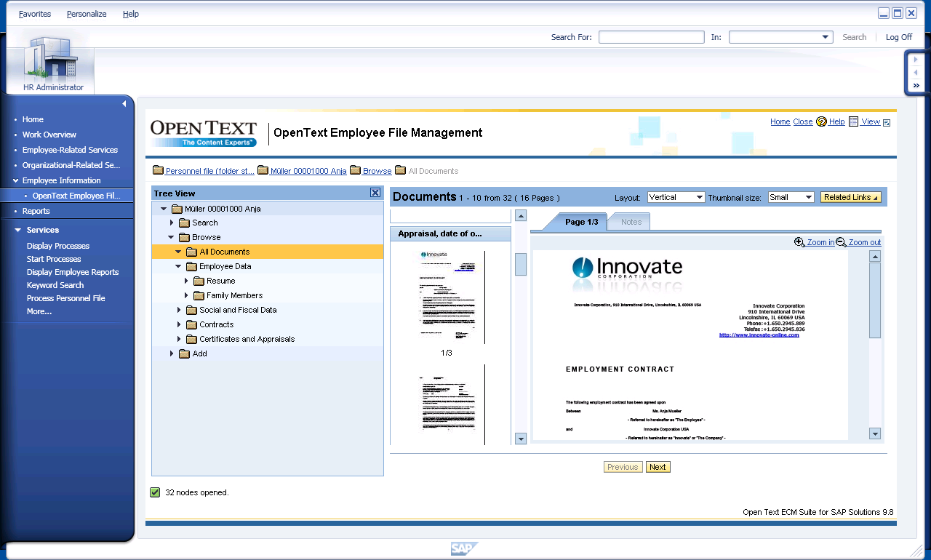Image resolution: width=931 pixels, height=560 pixels.
Task: Switch to the Notes tab
Action: (631, 222)
